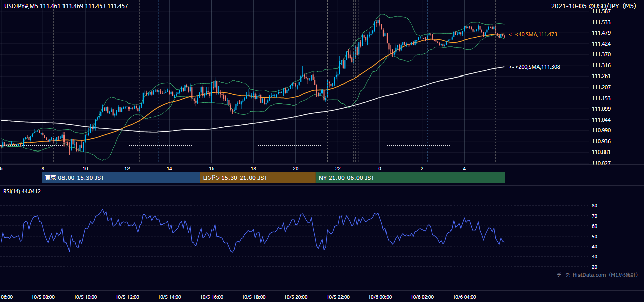Click the 10/5 18:00 time label
644x302 pixels.
253,297
